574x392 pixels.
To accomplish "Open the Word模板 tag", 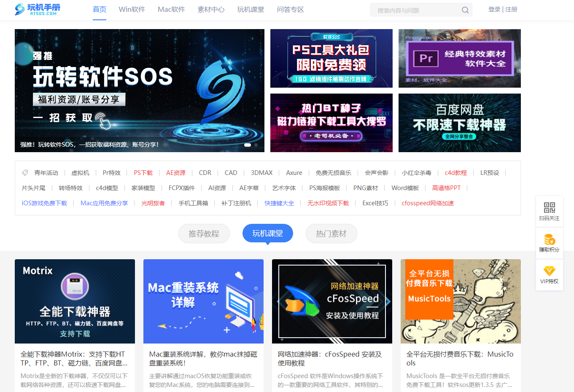I will coord(405,188).
